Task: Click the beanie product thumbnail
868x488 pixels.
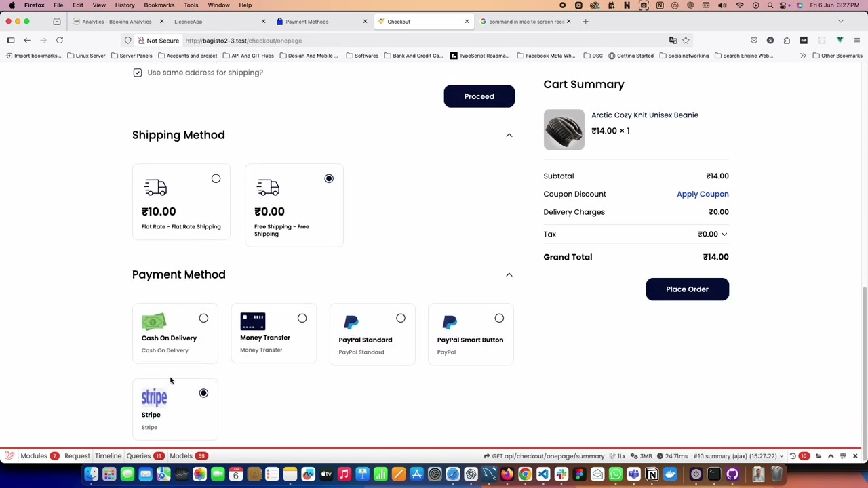Action: pos(564,129)
